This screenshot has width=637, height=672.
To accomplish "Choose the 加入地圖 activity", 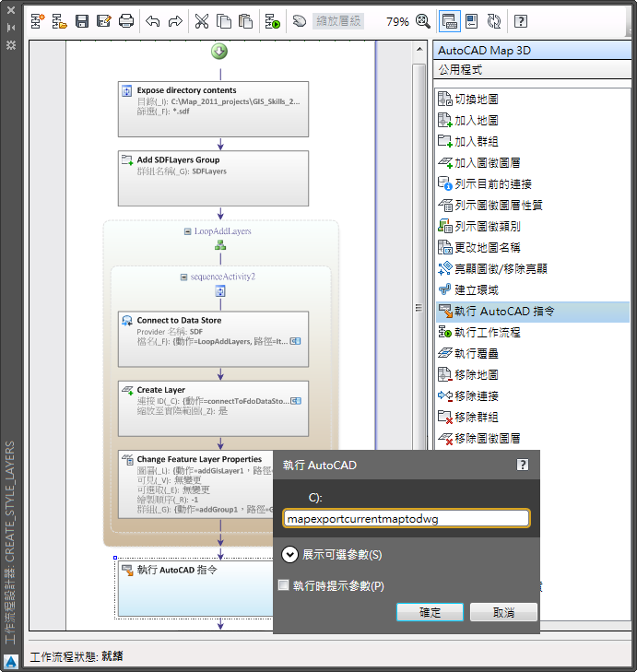I will click(x=533, y=121).
